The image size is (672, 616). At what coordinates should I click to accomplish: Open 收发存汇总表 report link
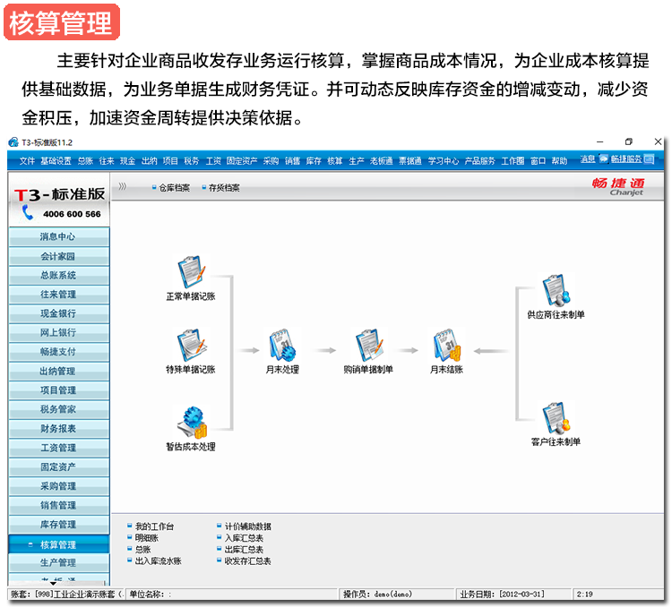247,561
